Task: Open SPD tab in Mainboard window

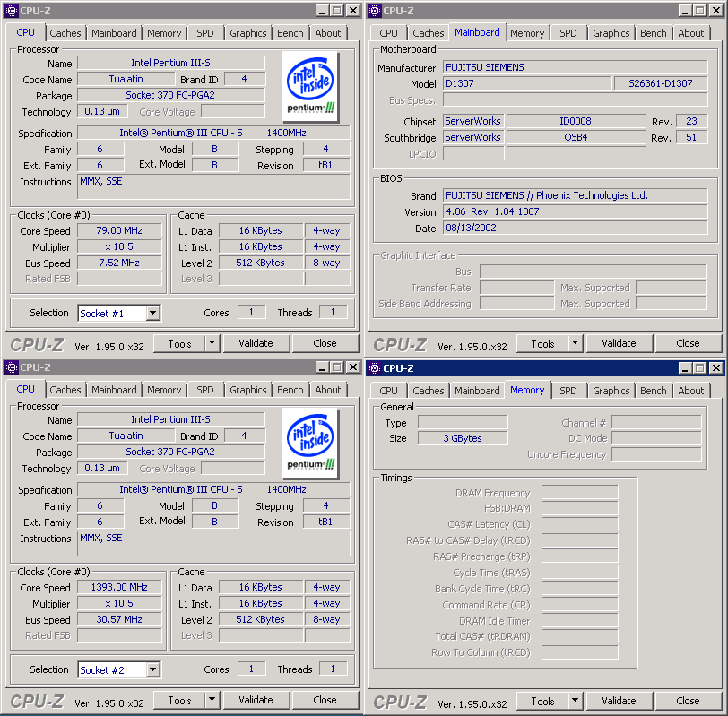Action: (568, 33)
